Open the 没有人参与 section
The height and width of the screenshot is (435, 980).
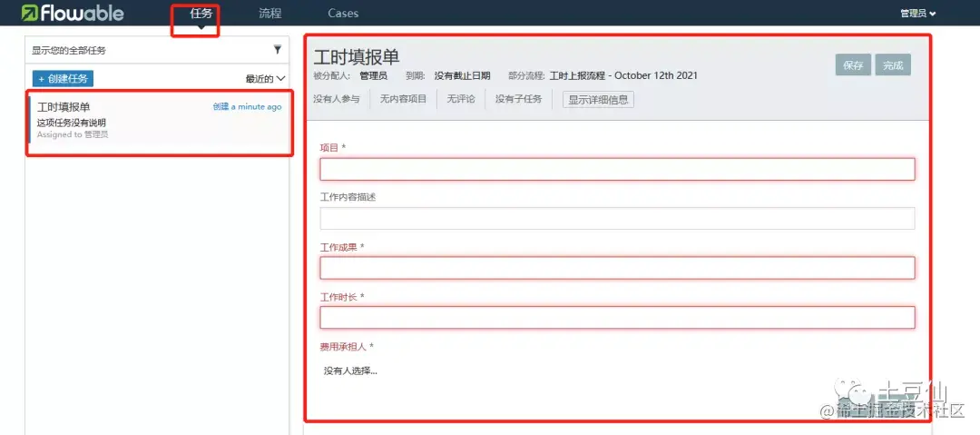(x=337, y=99)
